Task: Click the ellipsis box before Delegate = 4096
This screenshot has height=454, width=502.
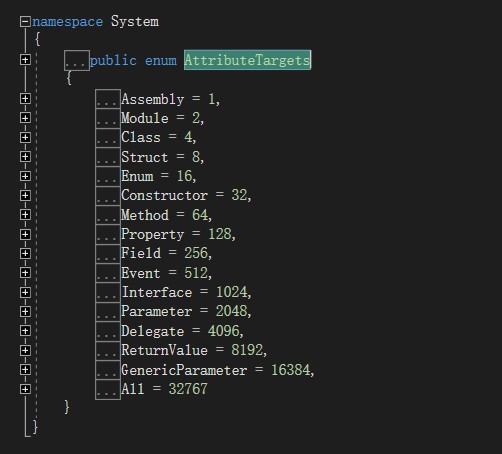Action: tap(108, 331)
